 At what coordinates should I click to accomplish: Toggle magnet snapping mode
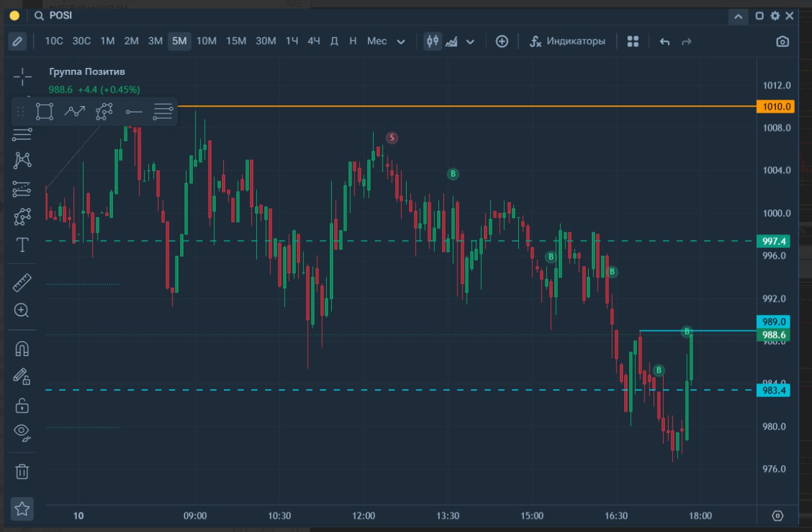click(x=22, y=349)
